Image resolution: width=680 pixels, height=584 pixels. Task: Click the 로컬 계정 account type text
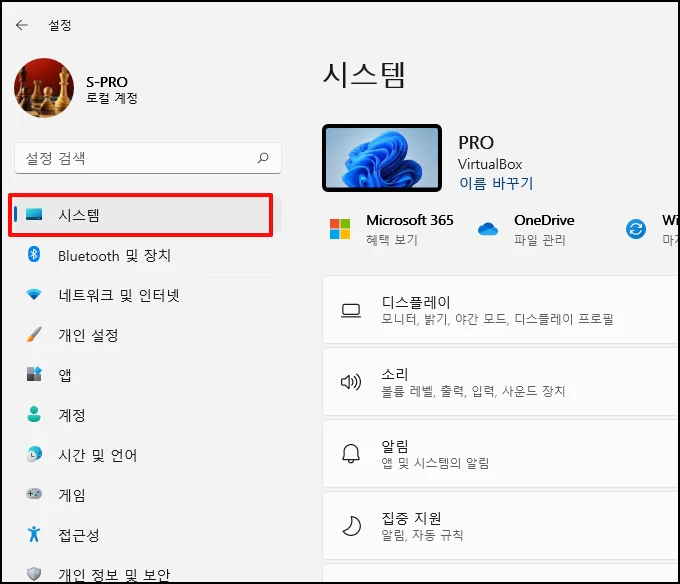click(x=112, y=98)
